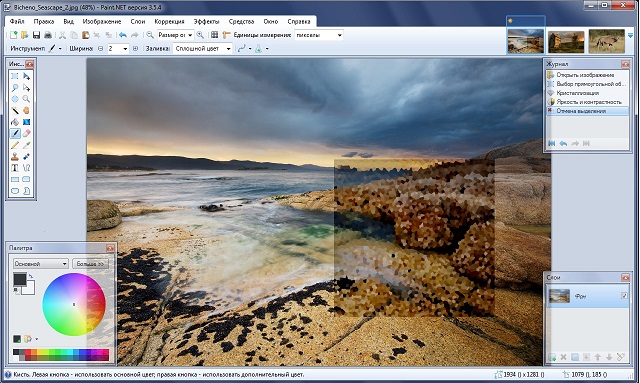Select the Gradient tool
Viewport: 640px width, 383px height.
tap(27, 122)
